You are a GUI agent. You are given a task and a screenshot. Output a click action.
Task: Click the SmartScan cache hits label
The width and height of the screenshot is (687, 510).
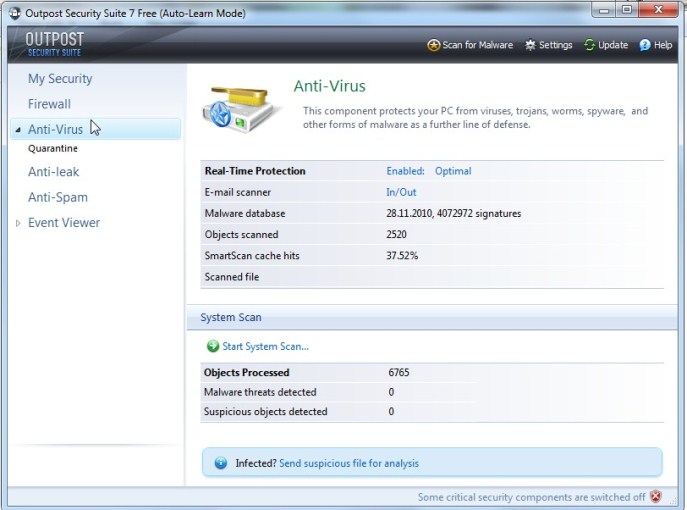252,255
